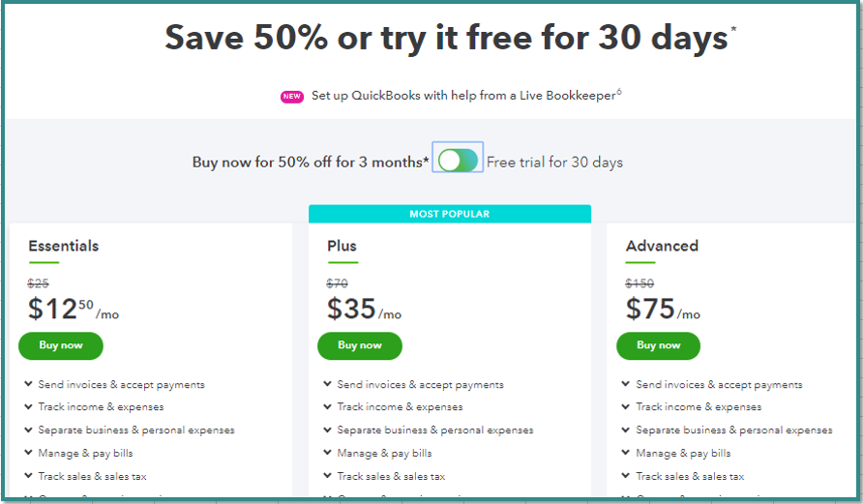Click chevron beside Essentials Manage & pay bills
This screenshot has width=863, height=504.
28,454
